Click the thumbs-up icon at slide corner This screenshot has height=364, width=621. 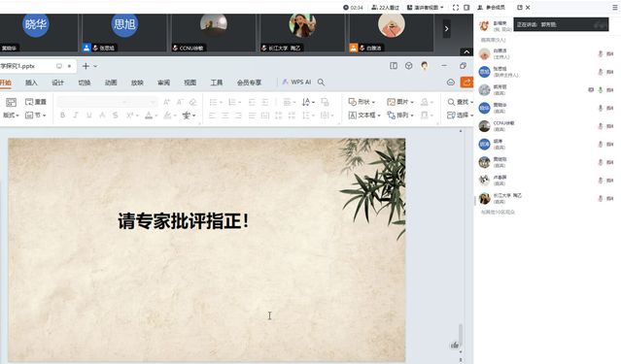click(455, 345)
